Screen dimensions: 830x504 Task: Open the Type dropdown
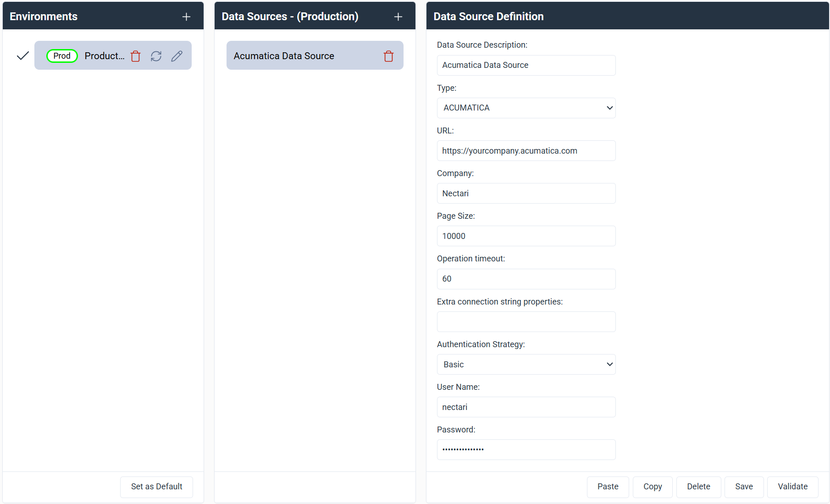pos(526,108)
